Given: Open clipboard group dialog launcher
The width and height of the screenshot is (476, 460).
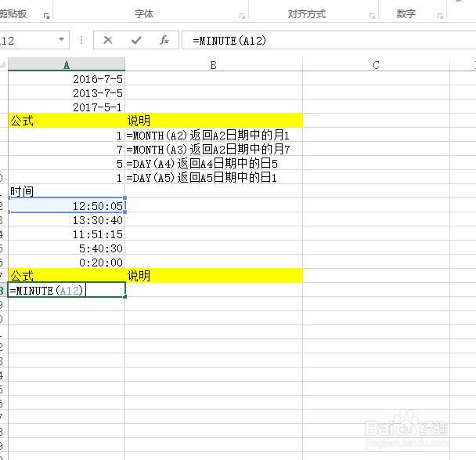Looking at the screenshot, I should click(46, 16).
